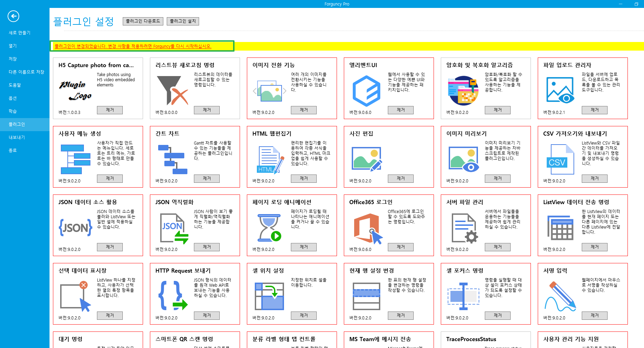Click the JSON file icon of JSON 역직렬화
Image resolution: width=644 pixels, height=348 pixels.
tap(174, 229)
